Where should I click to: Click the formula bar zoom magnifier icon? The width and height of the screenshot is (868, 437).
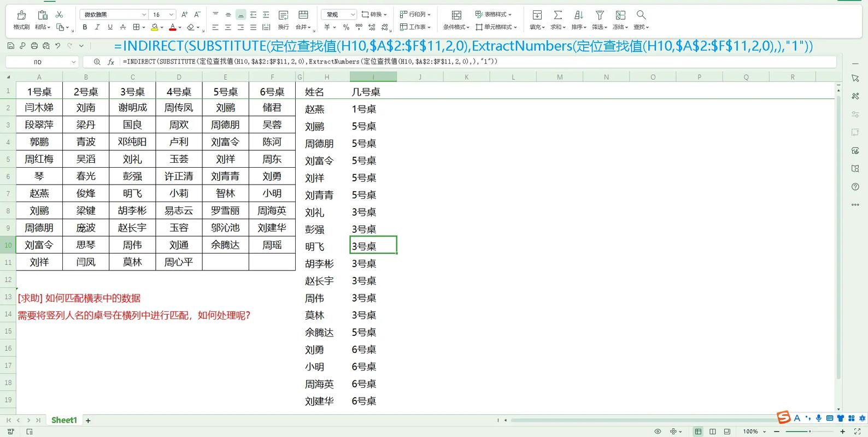[x=97, y=62]
